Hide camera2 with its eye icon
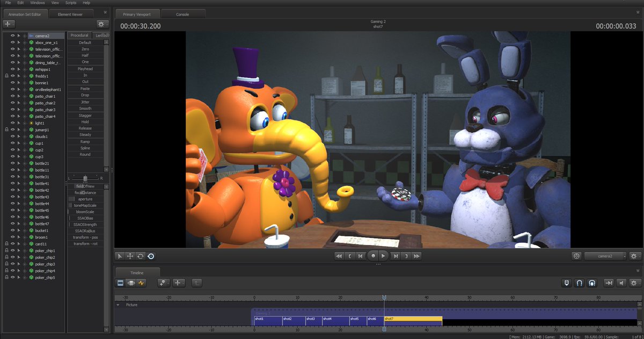Viewport: 644px width, 339px height. pyautogui.click(x=12, y=35)
